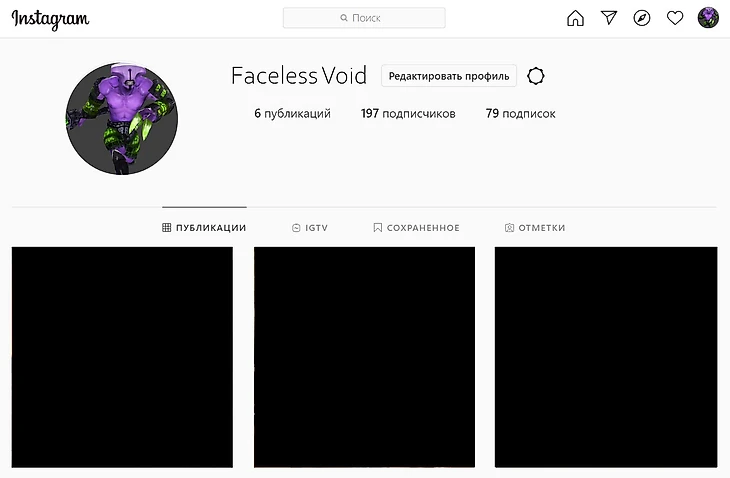View 197 подписчиков list
Viewport: 730px width, 478px height.
pos(408,114)
